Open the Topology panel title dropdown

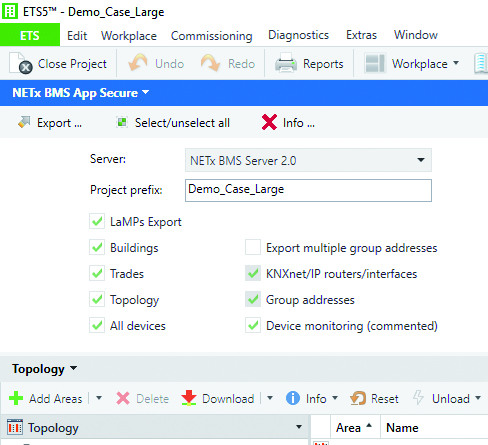click(x=73, y=368)
